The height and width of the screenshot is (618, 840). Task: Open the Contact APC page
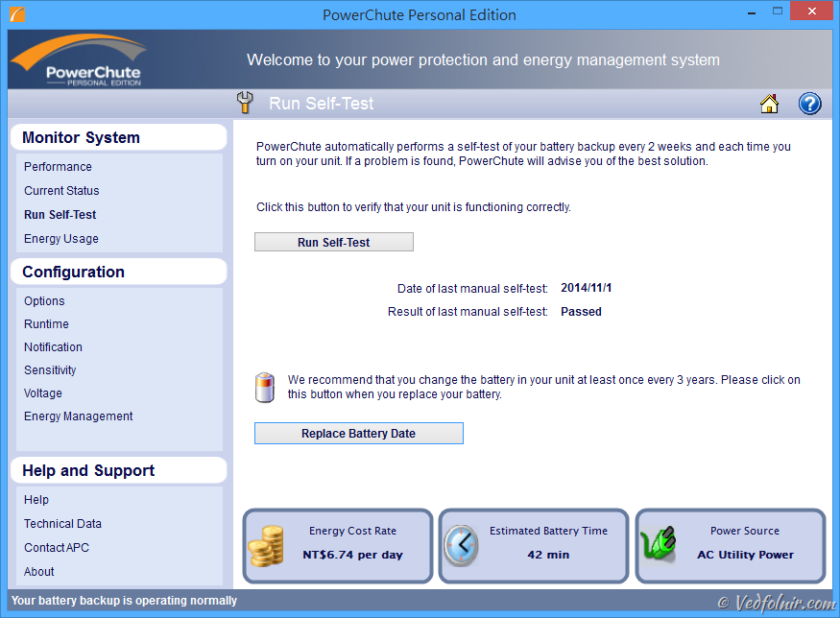(x=57, y=548)
